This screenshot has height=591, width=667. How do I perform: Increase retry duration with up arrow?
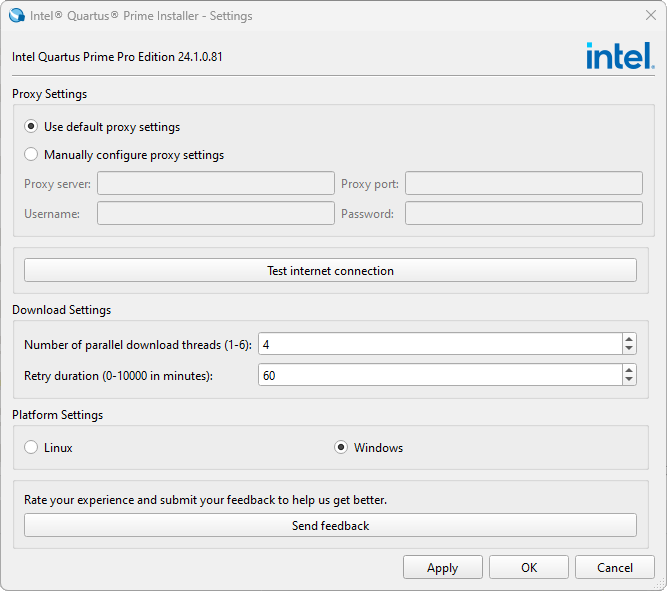click(x=629, y=370)
